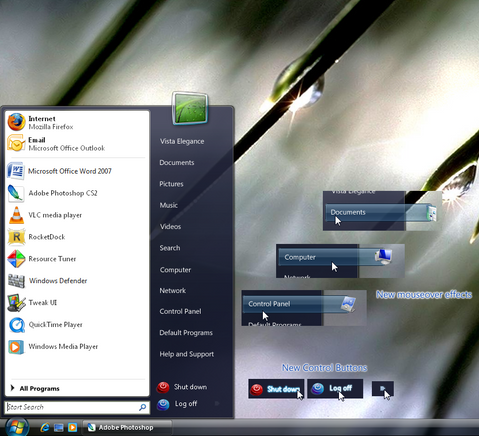Open Music in the start menu
Screen dimensions: 479x436
(169, 205)
